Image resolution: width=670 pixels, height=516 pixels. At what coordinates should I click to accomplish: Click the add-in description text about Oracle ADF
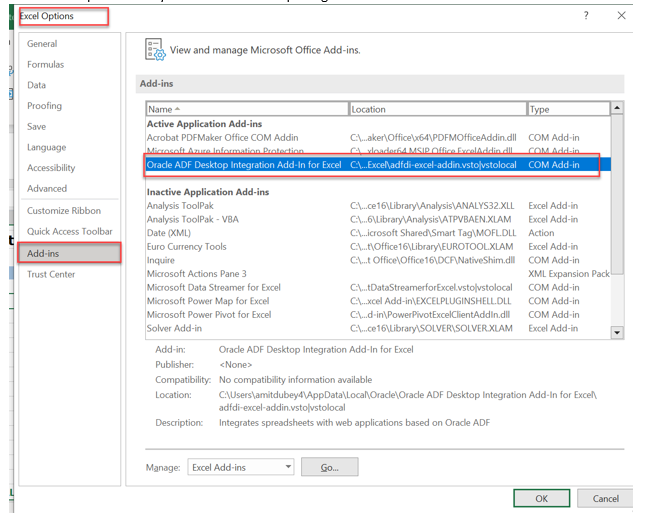point(354,422)
